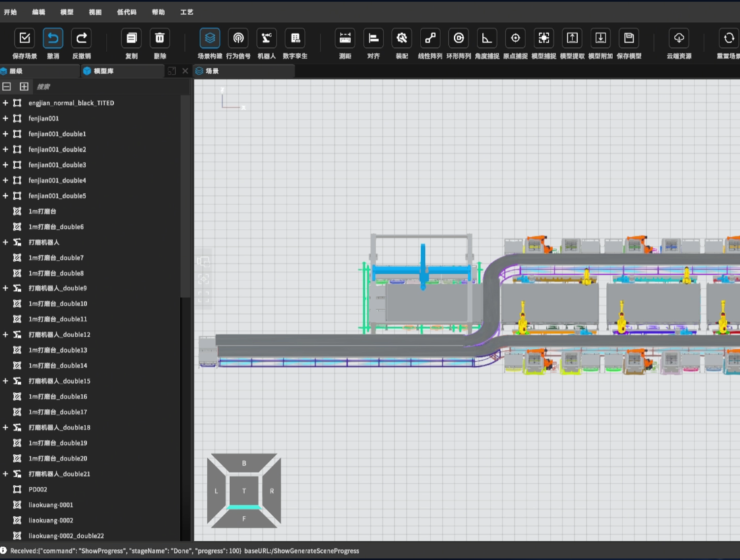740x560 pixels.
Task: Pop out the left panel with float icon
Action: [172, 71]
